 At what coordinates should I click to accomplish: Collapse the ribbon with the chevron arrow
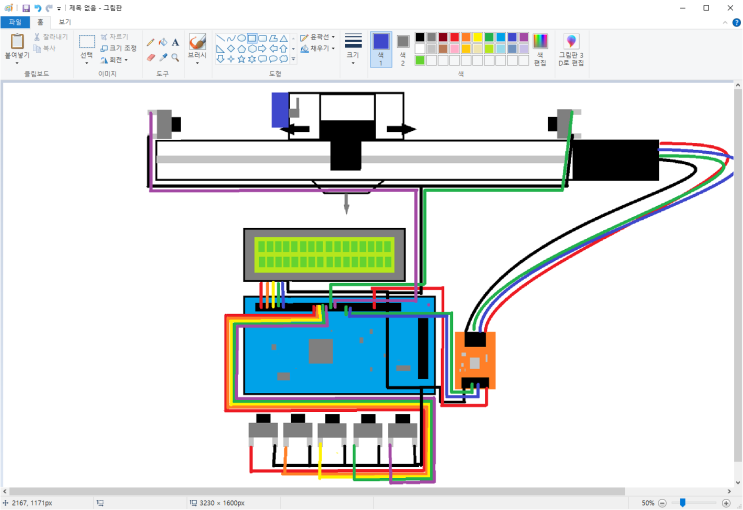pos(725,22)
